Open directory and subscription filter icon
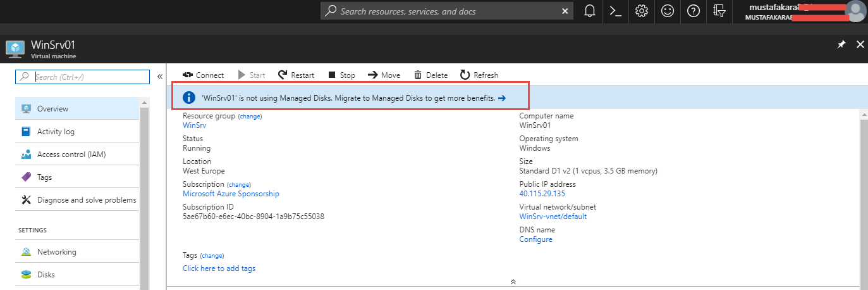 (719, 11)
